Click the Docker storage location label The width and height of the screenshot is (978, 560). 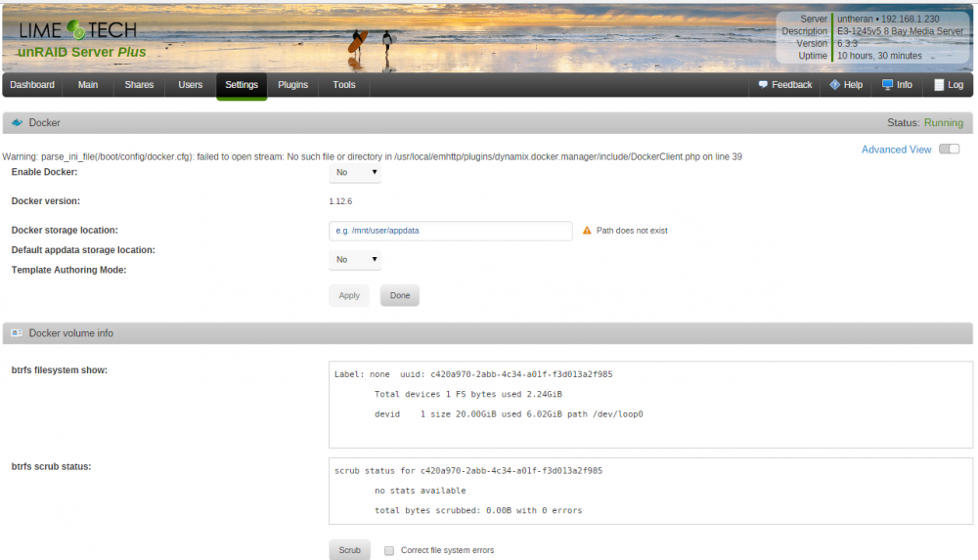point(65,230)
